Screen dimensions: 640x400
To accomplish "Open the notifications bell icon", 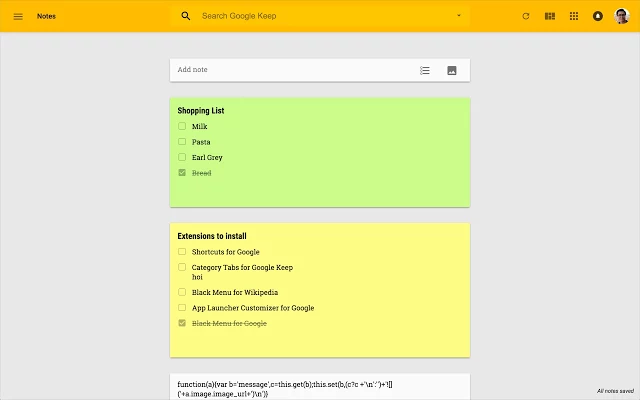I will click(x=598, y=16).
